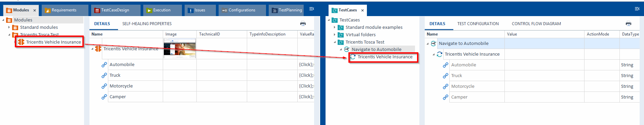Collapse the TestCases root node
The height and width of the screenshot is (125, 644).
tap(329, 20)
